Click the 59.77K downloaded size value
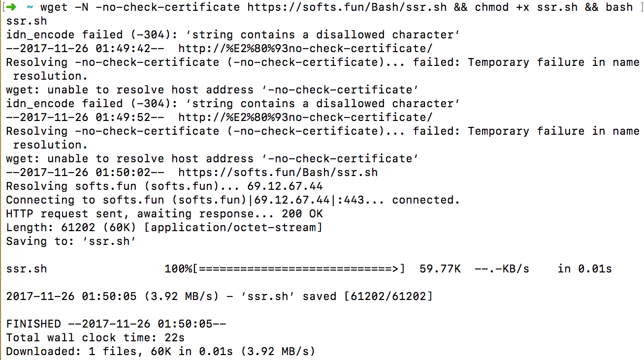644x360 pixels. 440,269
